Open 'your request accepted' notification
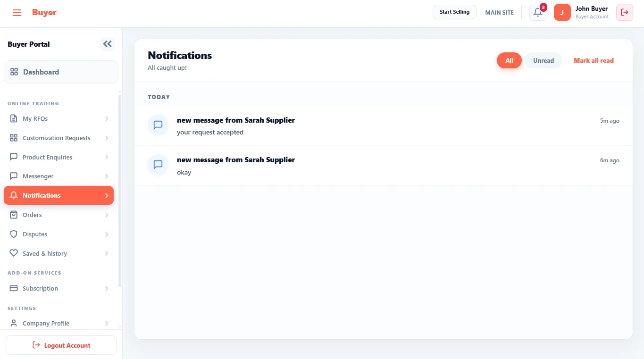 (x=384, y=126)
